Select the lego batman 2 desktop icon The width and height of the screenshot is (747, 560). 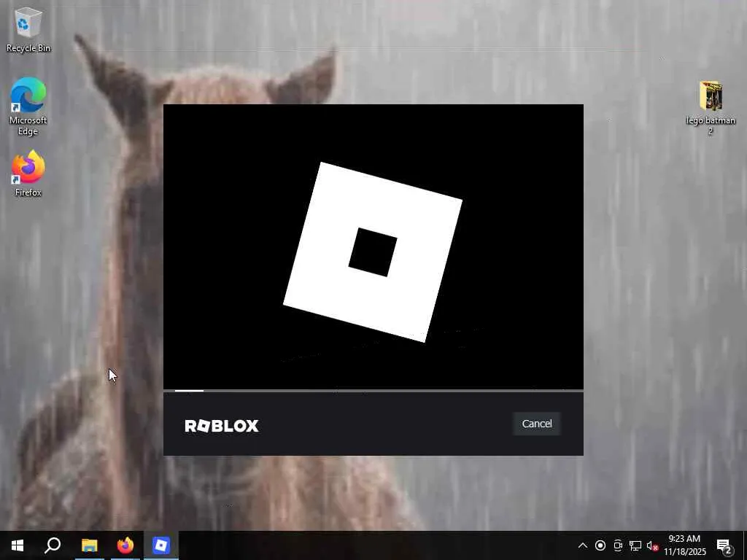pos(711,108)
